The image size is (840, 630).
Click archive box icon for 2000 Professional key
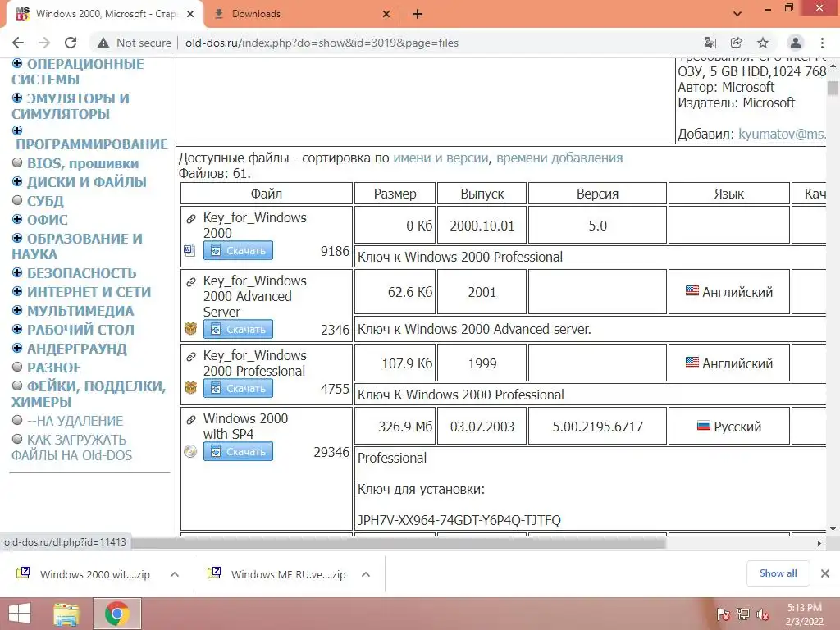tap(190, 387)
